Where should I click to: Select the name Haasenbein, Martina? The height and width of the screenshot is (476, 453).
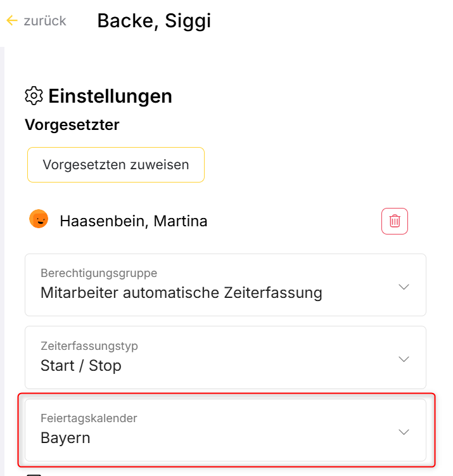[x=133, y=221]
